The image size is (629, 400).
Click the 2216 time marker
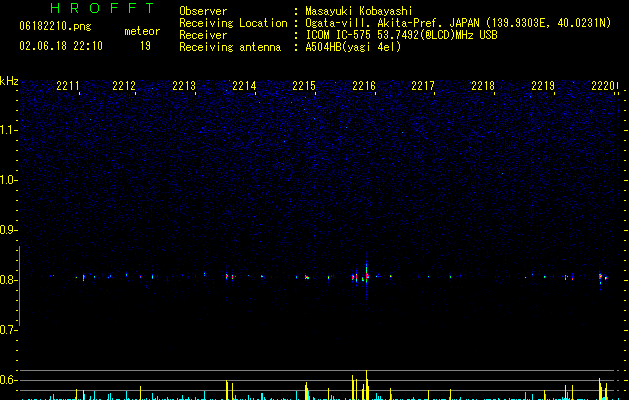(363, 86)
